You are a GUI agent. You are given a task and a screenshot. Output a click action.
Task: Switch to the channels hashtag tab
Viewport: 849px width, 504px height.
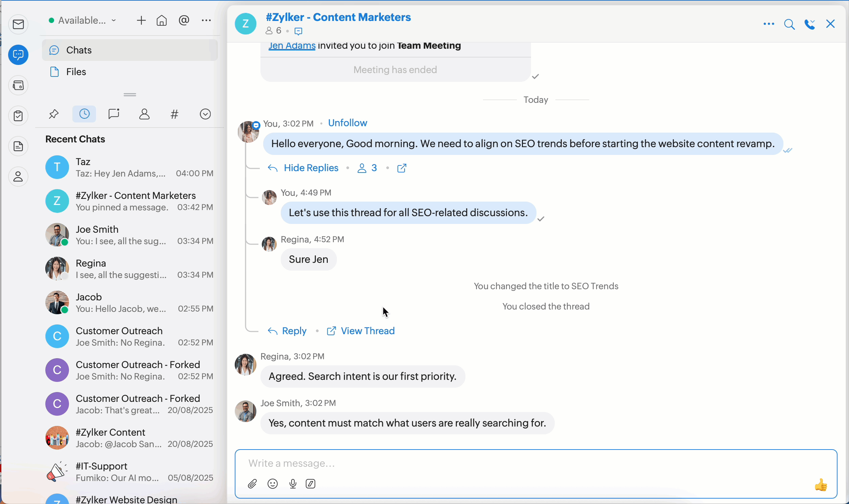175,114
